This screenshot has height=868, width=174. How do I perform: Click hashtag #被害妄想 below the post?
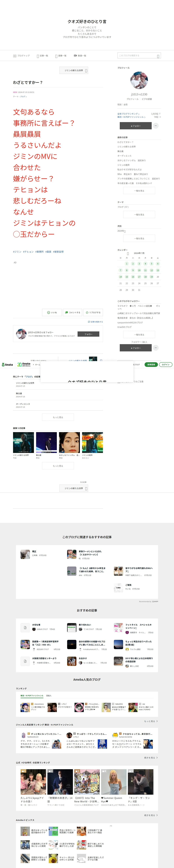point(58,252)
